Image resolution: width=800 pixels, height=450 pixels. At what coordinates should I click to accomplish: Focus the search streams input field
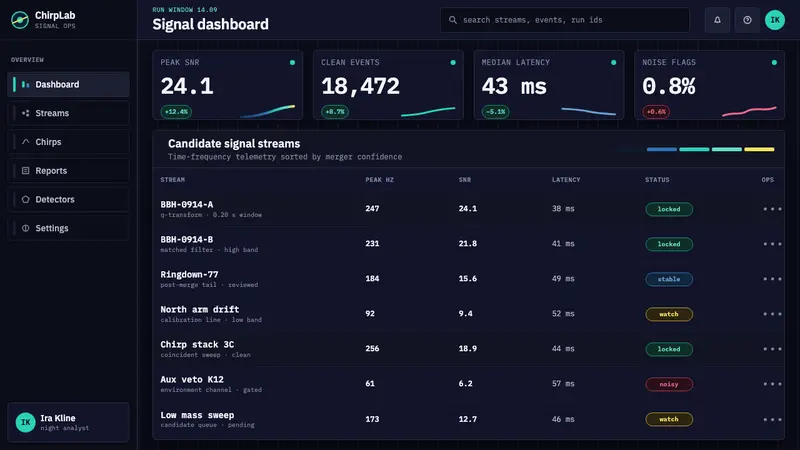coord(565,20)
